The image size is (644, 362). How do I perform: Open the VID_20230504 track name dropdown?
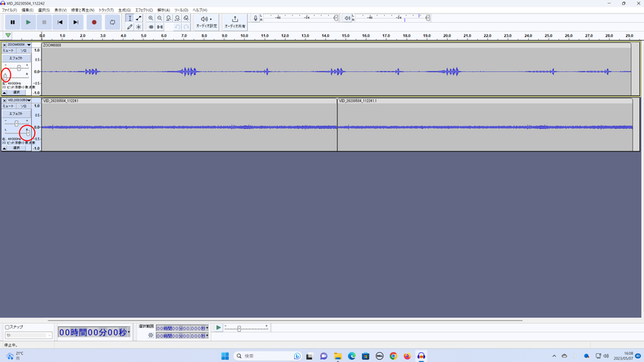tap(19, 100)
